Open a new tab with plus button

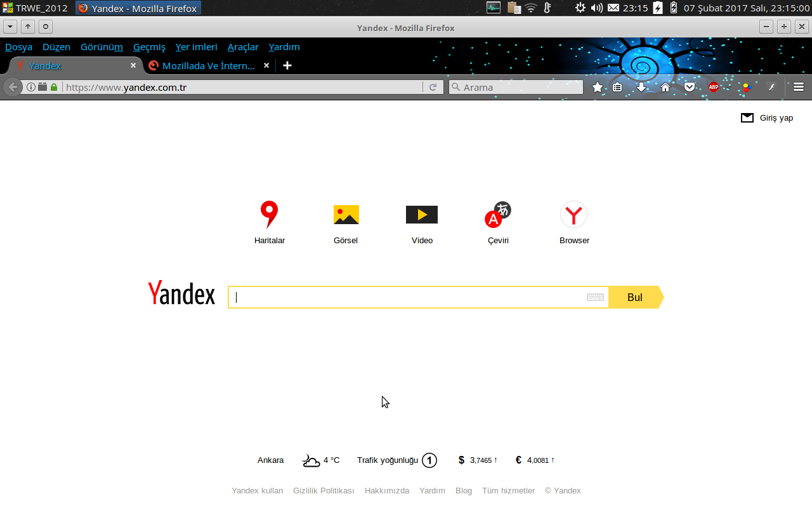(x=287, y=65)
